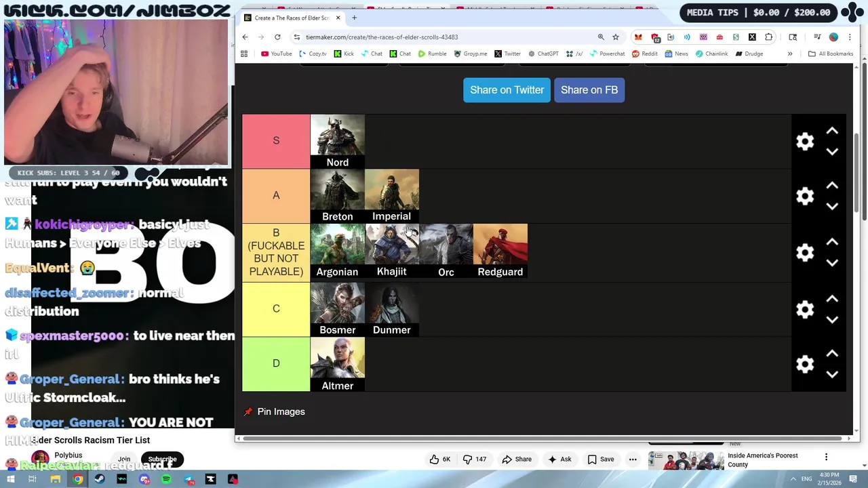The width and height of the screenshot is (868, 488).
Task: Select the Redguard race image
Action: click(x=500, y=251)
